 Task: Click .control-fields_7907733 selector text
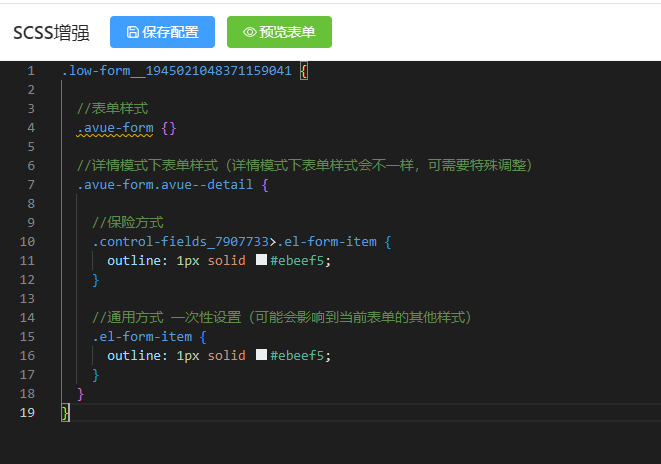[180, 242]
